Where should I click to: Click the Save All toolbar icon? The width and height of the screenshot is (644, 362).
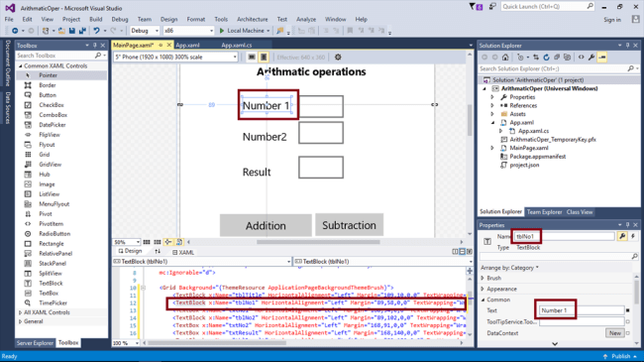point(82,31)
